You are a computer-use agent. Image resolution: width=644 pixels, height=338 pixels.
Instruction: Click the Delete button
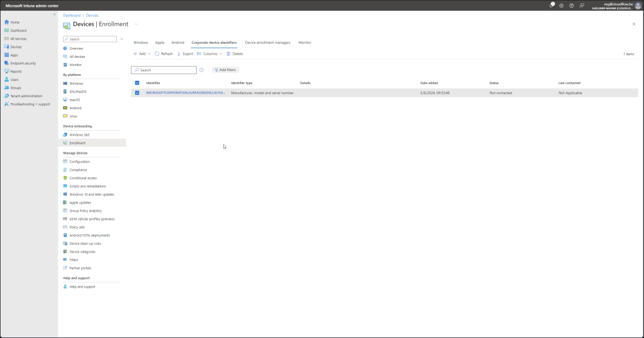tap(235, 54)
